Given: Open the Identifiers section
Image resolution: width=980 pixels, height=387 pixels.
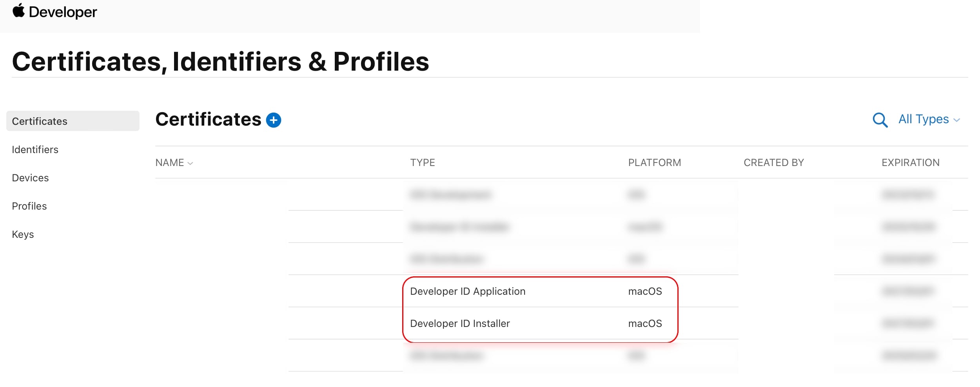Looking at the screenshot, I should click(35, 150).
